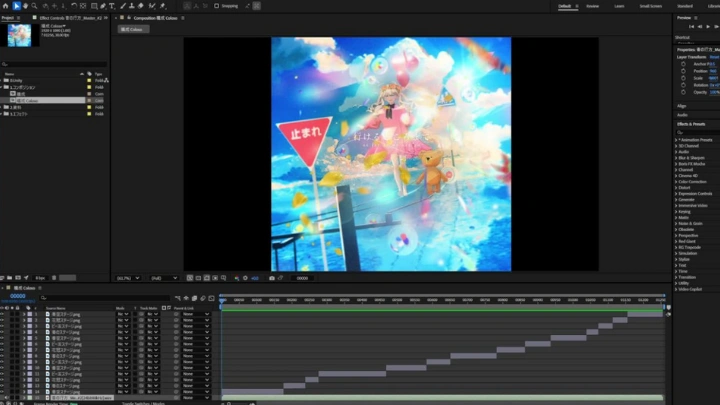Click new composition icon in Project panel footer
This screenshot has width=720, height=405.
pos(18,278)
